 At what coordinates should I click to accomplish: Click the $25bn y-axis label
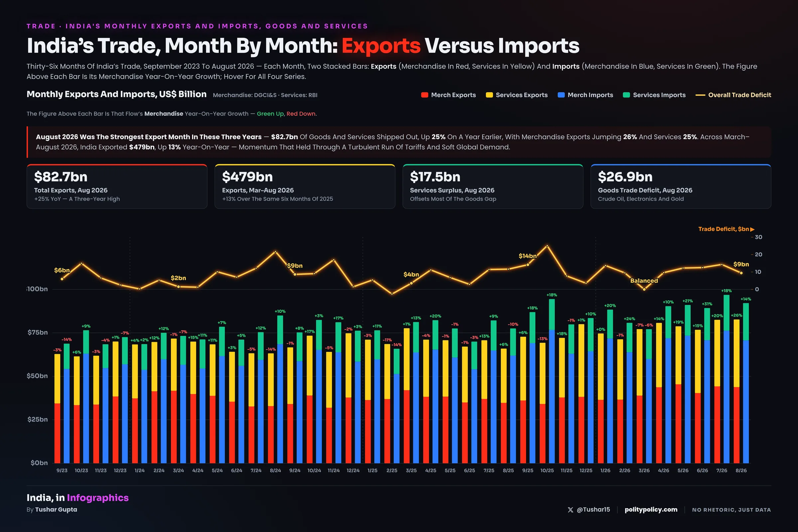38,419
